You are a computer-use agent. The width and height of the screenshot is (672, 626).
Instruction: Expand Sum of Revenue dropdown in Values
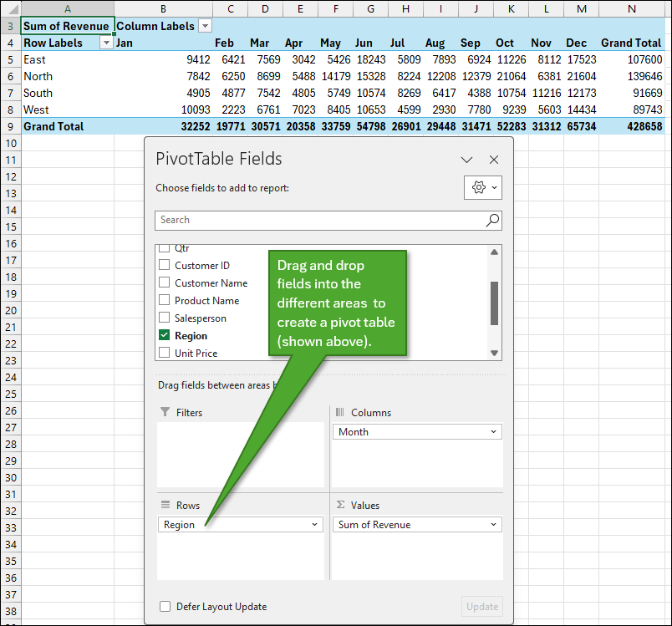493,525
